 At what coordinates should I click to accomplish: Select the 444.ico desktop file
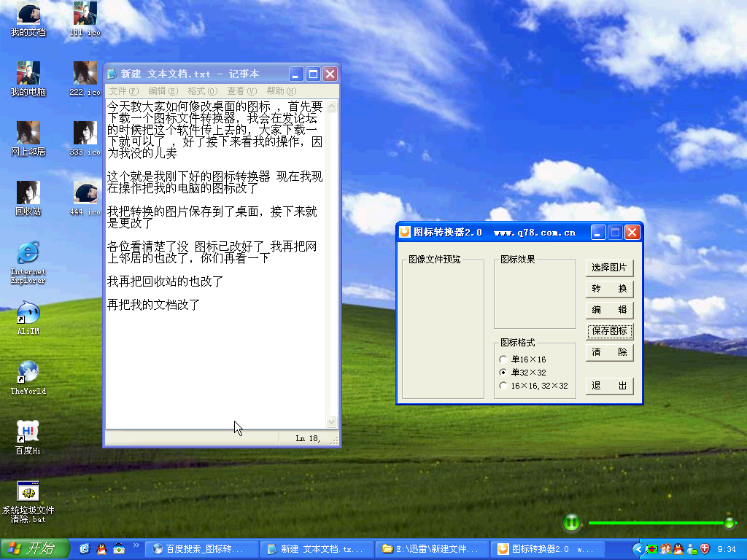pos(85,198)
